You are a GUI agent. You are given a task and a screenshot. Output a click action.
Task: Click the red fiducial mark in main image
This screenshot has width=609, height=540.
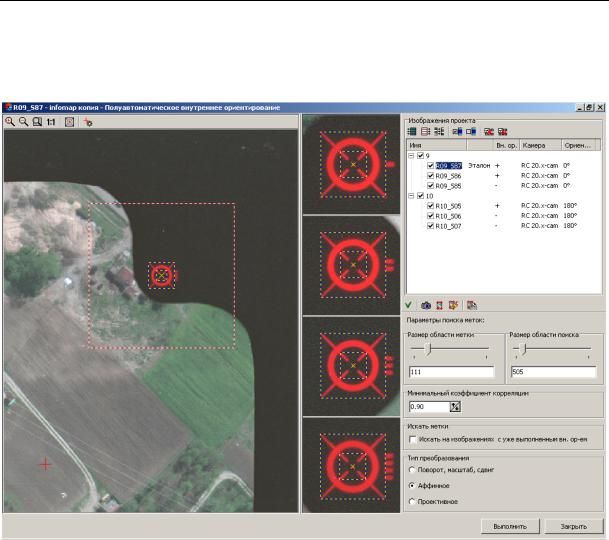pos(162,275)
